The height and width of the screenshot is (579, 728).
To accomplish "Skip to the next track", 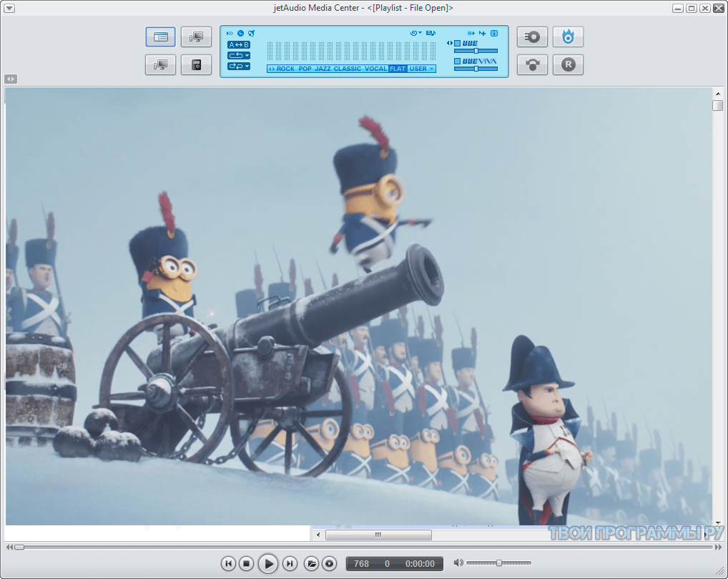I will (x=290, y=564).
